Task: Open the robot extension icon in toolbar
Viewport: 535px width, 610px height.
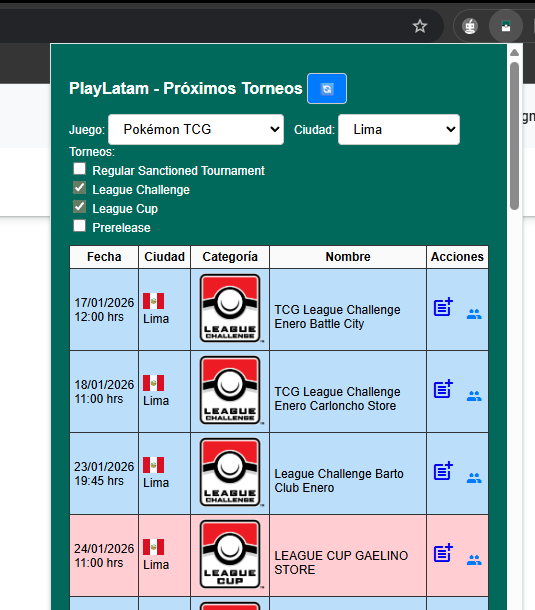Action: (470, 26)
